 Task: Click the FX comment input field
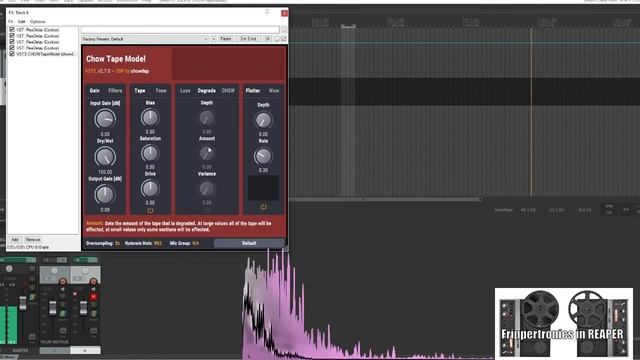[x=180, y=30]
